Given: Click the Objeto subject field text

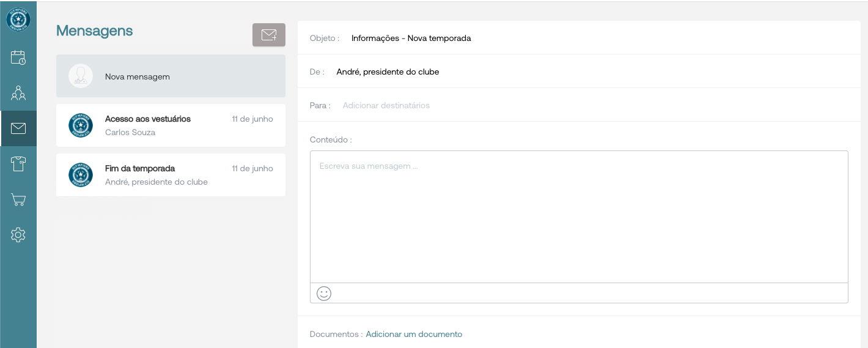Looking at the screenshot, I should 411,38.
